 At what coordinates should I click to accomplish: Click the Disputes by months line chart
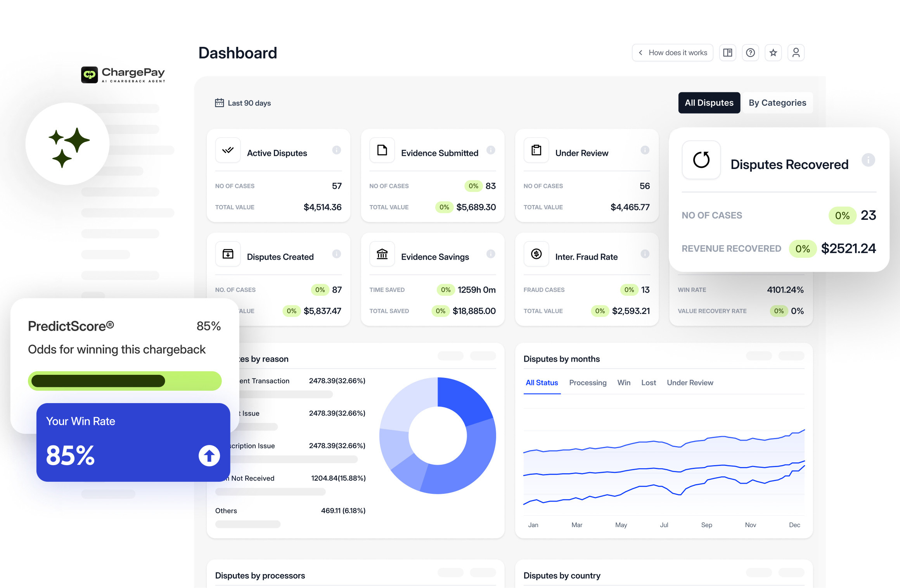664,467
